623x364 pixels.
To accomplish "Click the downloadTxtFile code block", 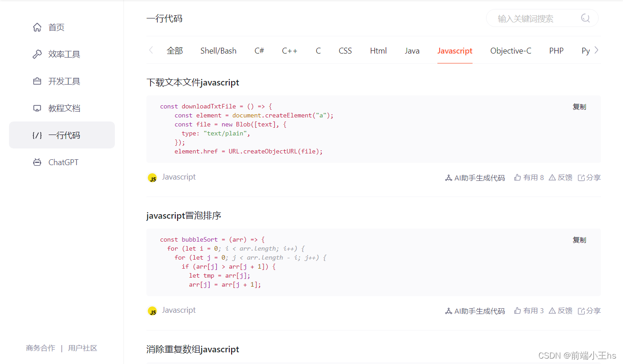I will click(x=373, y=129).
